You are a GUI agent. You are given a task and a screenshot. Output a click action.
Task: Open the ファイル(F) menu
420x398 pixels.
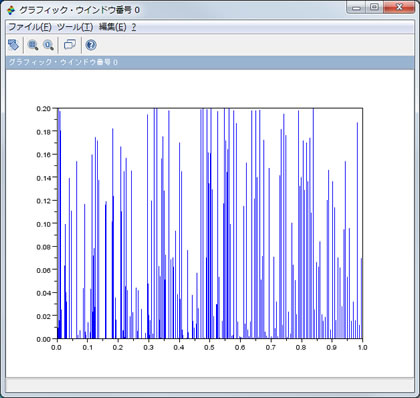pyautogui.click(x=30, y=27)
